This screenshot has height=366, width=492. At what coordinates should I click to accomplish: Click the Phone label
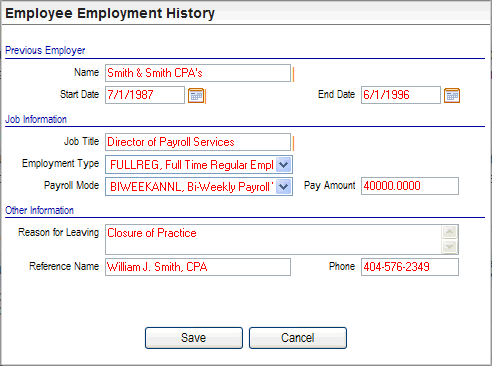point(342,266)
